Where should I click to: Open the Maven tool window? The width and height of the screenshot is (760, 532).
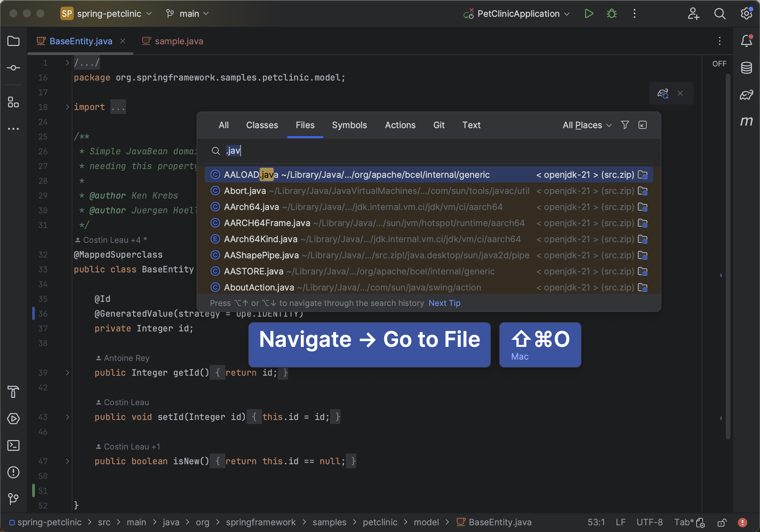pos(747,121)
